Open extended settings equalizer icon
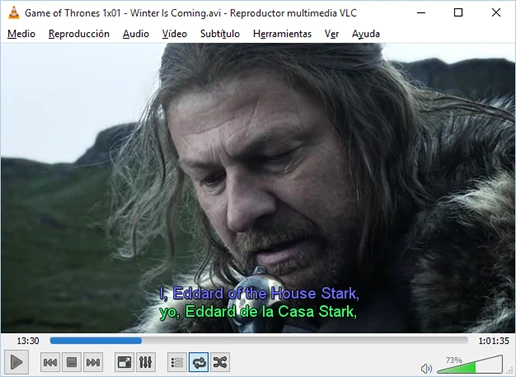The height and width of the screenshot is (377, 516). pyautogui.click(x=146, y=362)
